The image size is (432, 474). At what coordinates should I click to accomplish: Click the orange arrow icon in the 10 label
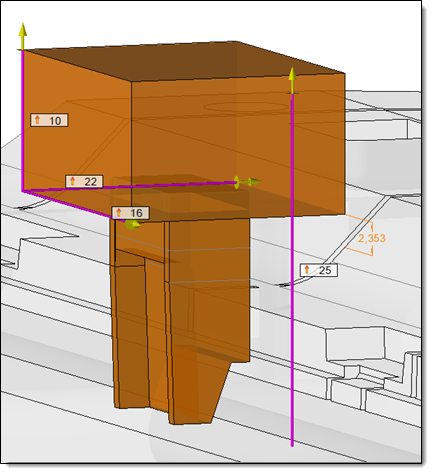pos(37,120)
